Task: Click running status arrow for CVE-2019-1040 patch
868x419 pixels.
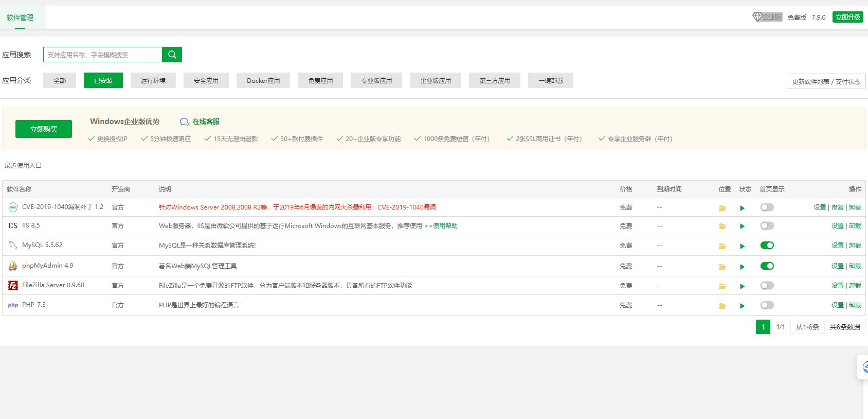Action: (742, 208)
